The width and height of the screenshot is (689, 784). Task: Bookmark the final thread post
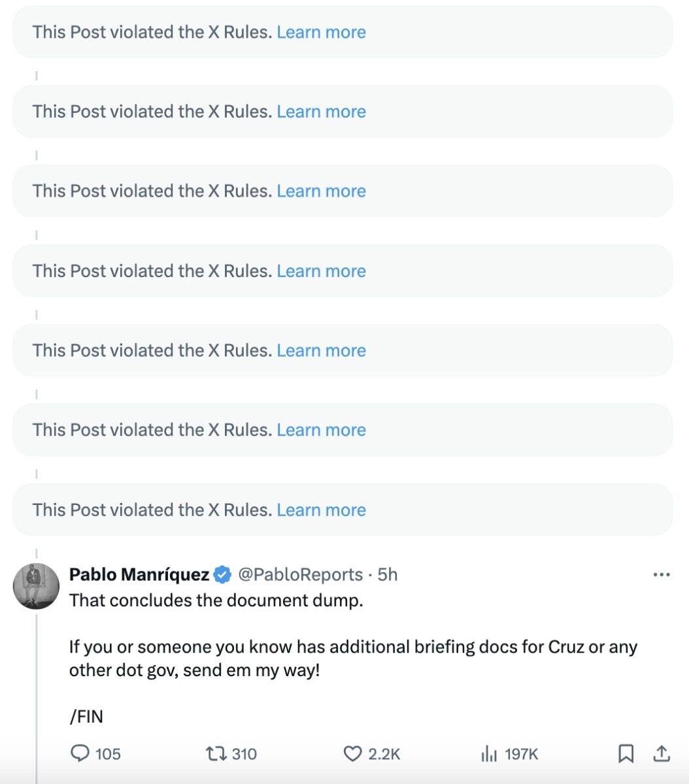click(x=626, y=754)
